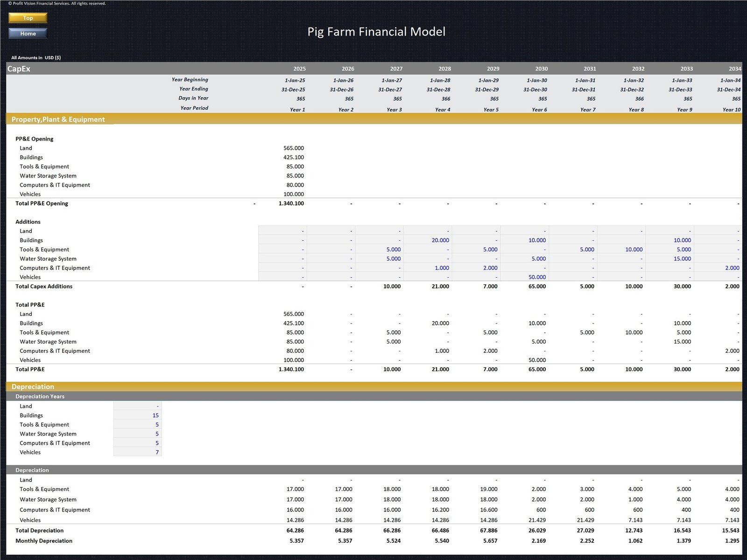Select Additions Buildings input cell for 2028
Image resolution: width=747 pixels, height=560 pixels.
click(428, 240)
